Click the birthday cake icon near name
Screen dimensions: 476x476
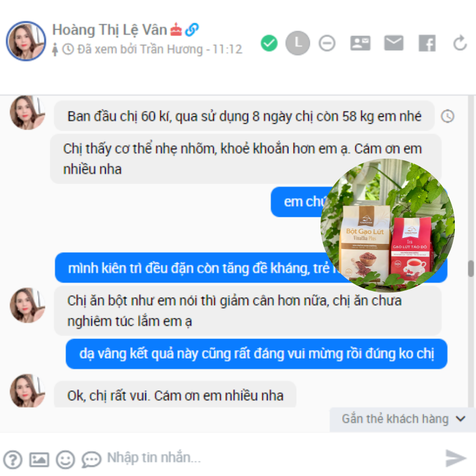[x=176, y=30]
